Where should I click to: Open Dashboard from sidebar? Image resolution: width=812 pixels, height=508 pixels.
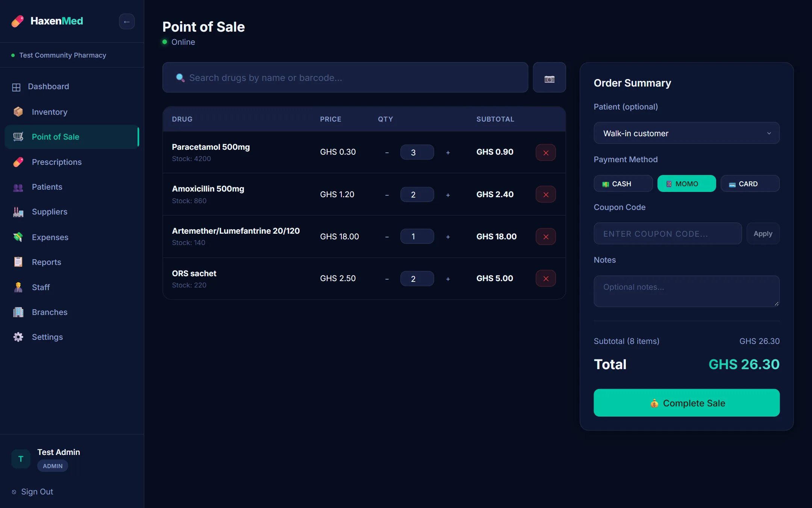pos(72,87)
